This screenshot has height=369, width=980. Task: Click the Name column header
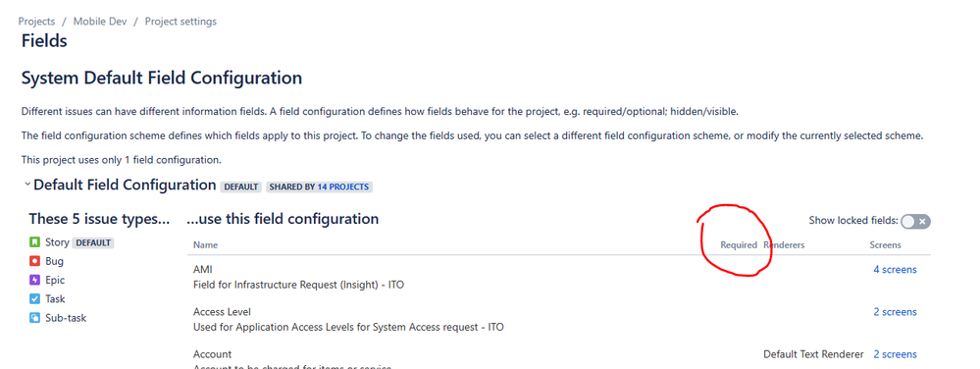click(206, 245)
